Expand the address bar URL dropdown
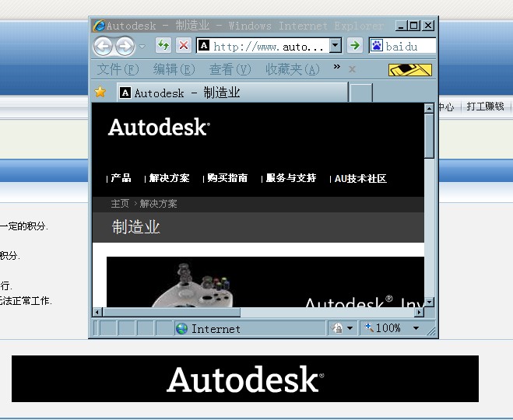513x420 pixels. click(x=336, y=45)
